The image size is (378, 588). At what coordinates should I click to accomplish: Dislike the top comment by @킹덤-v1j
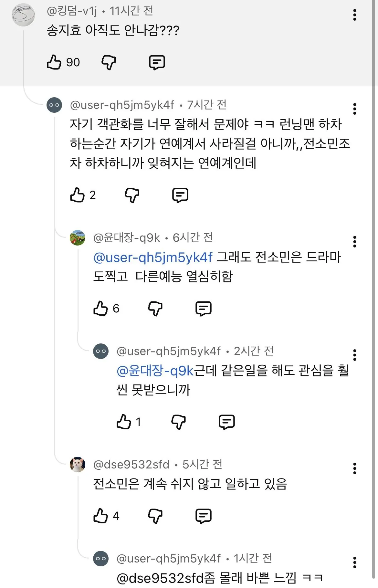(109, 62)
